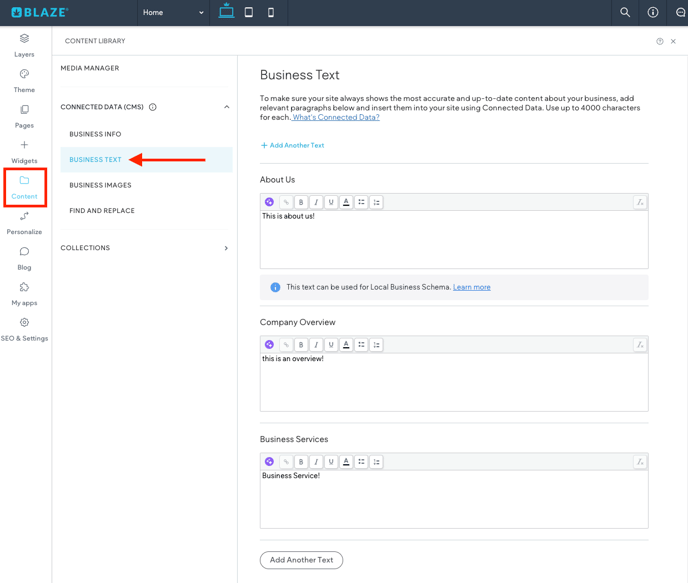Select Business Images menu item
Image resolution: width=688 pixels, height=583 pixels.
tap(100, 185)
